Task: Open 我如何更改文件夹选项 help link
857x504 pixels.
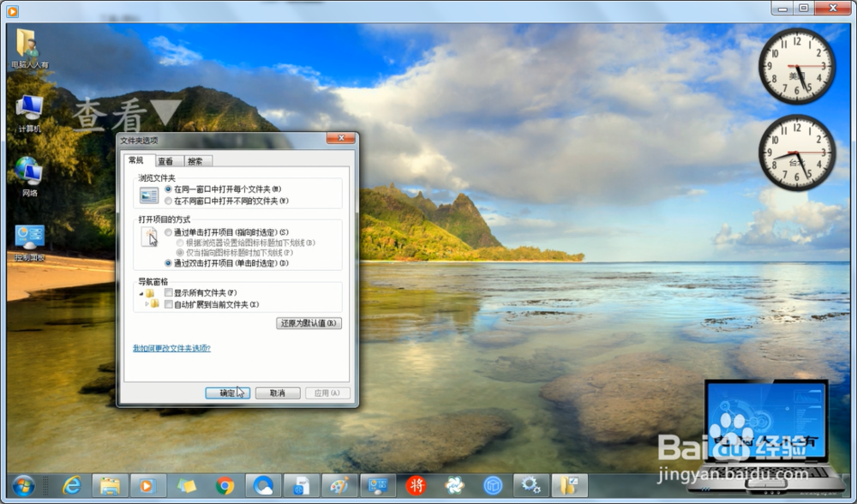Action: click(171, 348)
